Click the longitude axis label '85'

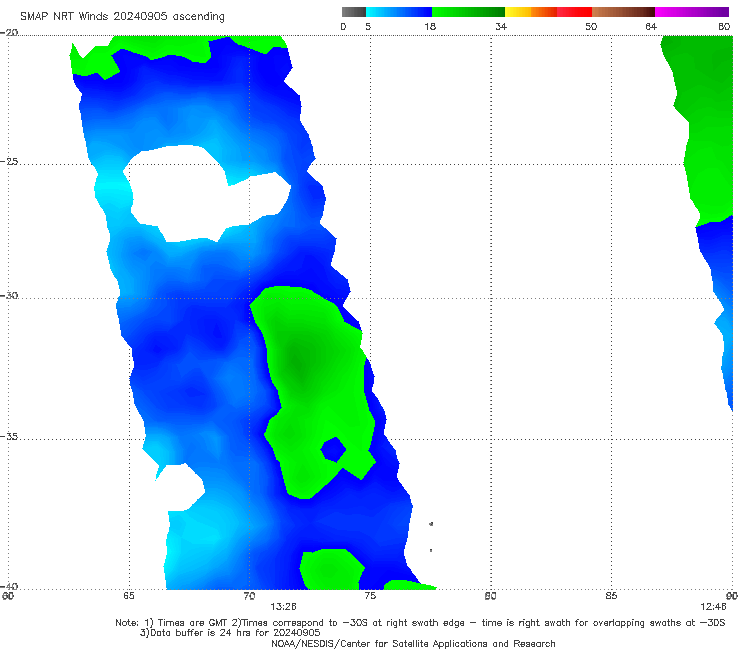tap(611, 596)
